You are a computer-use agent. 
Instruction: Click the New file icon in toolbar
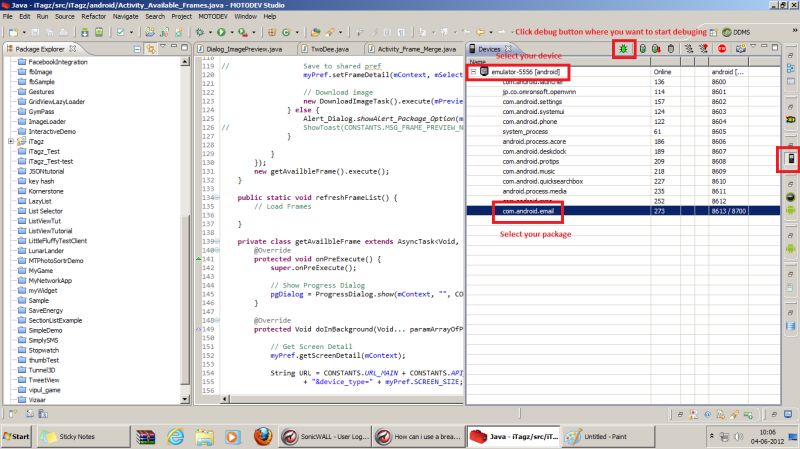click(13, 32)
